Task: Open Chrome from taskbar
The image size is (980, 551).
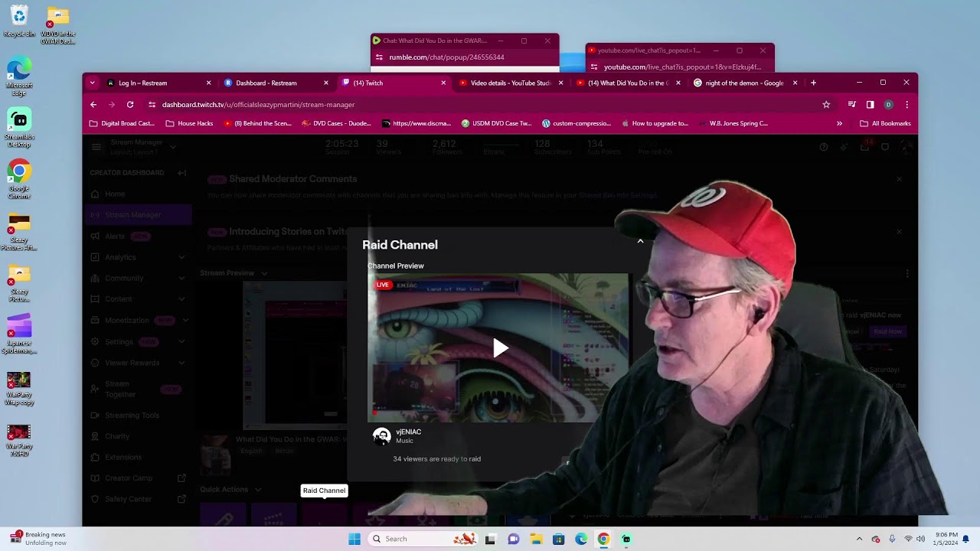Action: click(603, 539)
